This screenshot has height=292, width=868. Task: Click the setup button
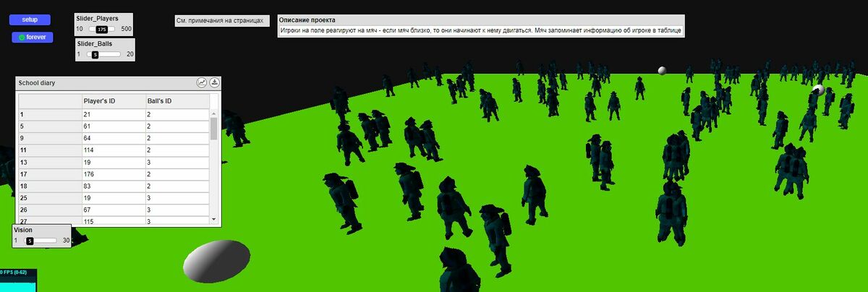point(30,20)
